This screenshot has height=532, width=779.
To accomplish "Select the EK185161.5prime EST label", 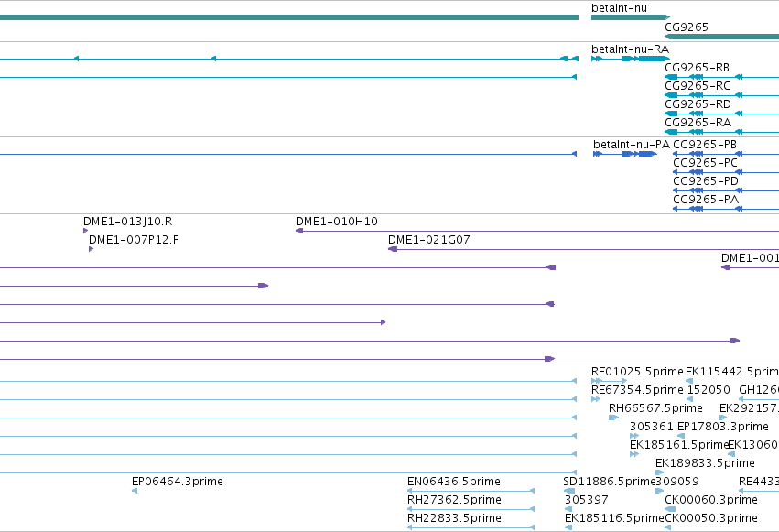I will [678, 445].
